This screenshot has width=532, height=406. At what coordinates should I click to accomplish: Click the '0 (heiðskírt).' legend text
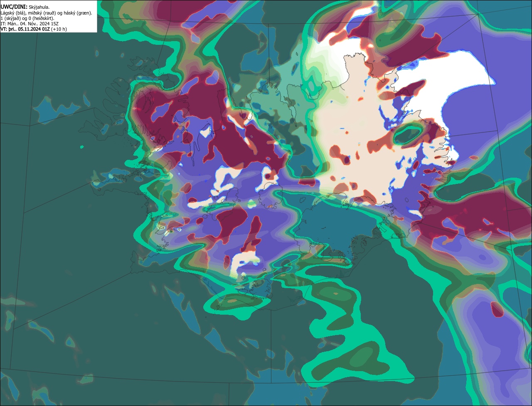pyautogui.click(x=41, y=19)
